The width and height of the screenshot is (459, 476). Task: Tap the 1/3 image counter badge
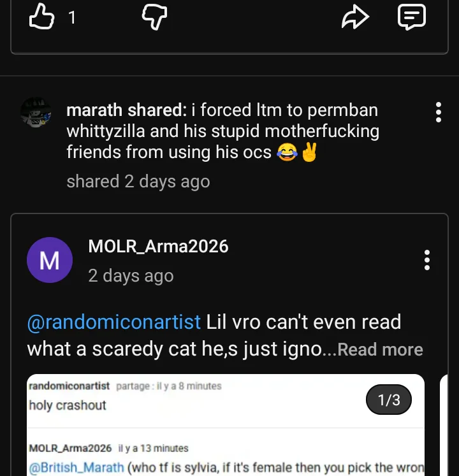point(389,400)
